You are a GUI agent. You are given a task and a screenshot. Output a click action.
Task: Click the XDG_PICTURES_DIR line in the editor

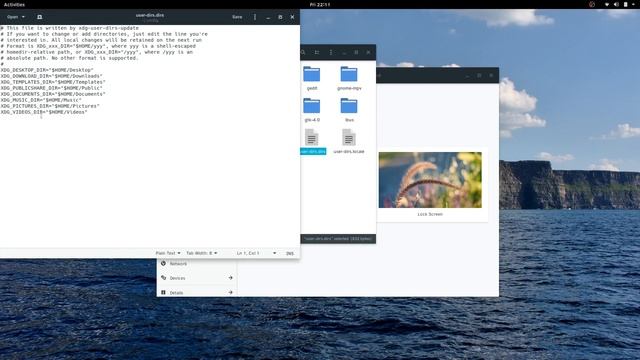click(50, 106)
